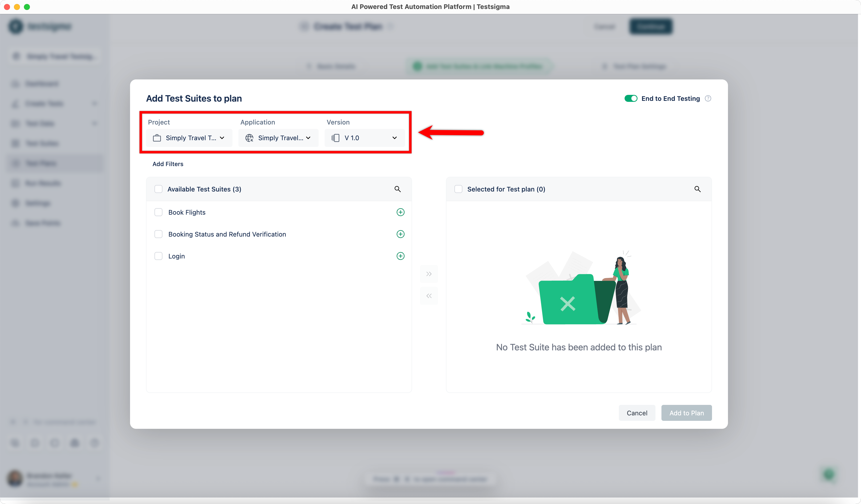Open search in the Selected for Test plan panel
861x504 pixels.
[x=697, y=189]
